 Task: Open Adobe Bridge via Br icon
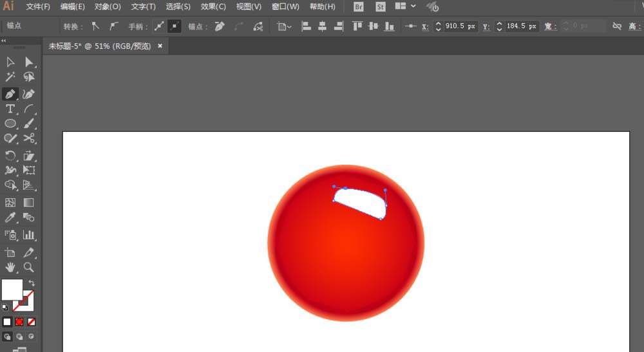359,6
